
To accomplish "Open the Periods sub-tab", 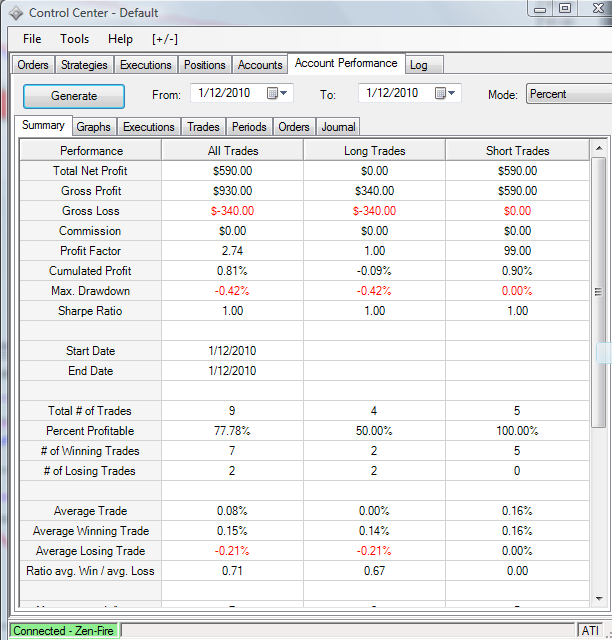I will point(249,127).
